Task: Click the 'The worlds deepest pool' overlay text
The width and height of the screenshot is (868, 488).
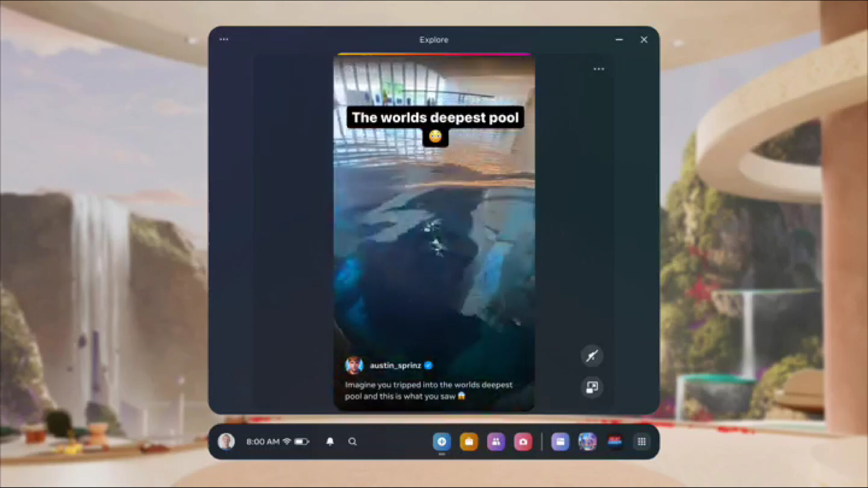Action: point(435,117)
